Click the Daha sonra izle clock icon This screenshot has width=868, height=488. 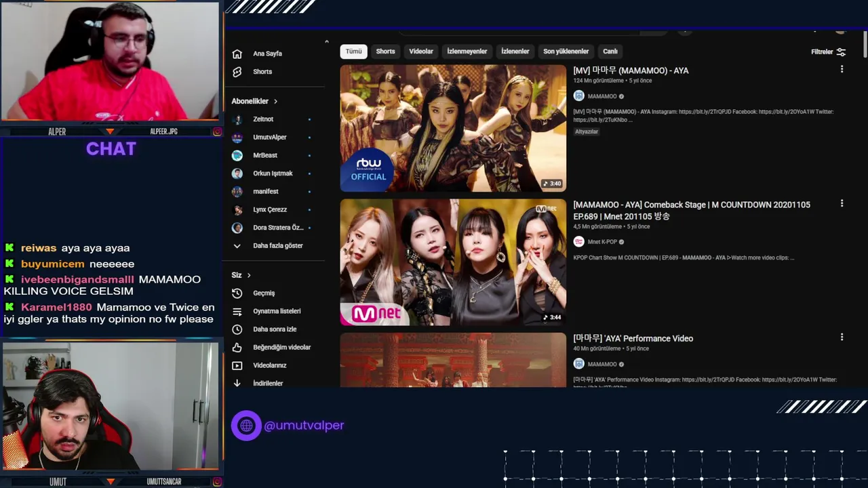click(237, 329)
